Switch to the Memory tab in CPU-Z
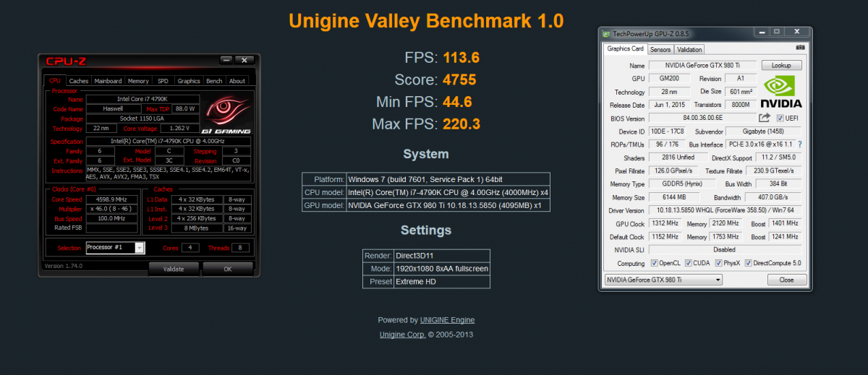 pos(138,81)
